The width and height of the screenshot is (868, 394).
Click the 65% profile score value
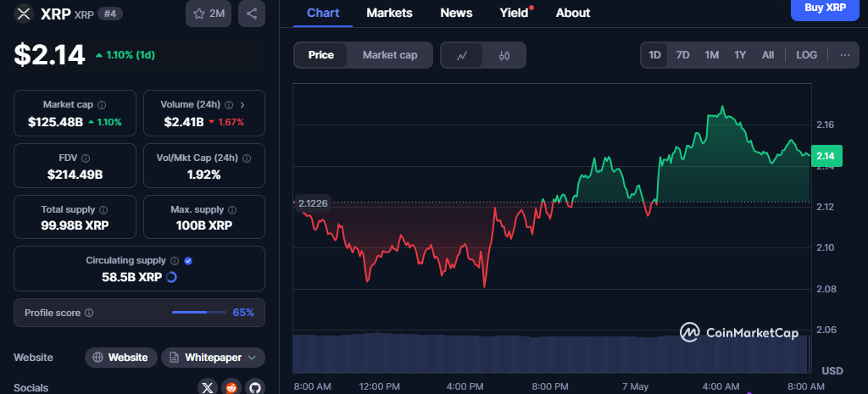click(243, 313)
